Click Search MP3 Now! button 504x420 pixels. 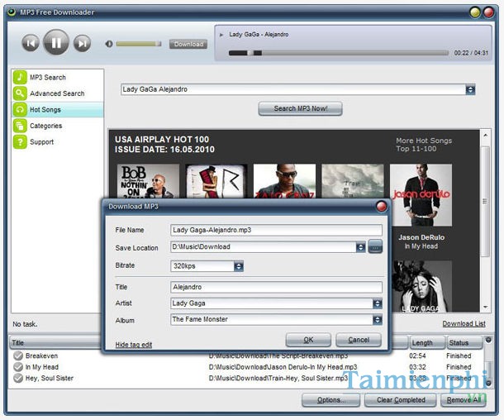click(x=300, y=108)
